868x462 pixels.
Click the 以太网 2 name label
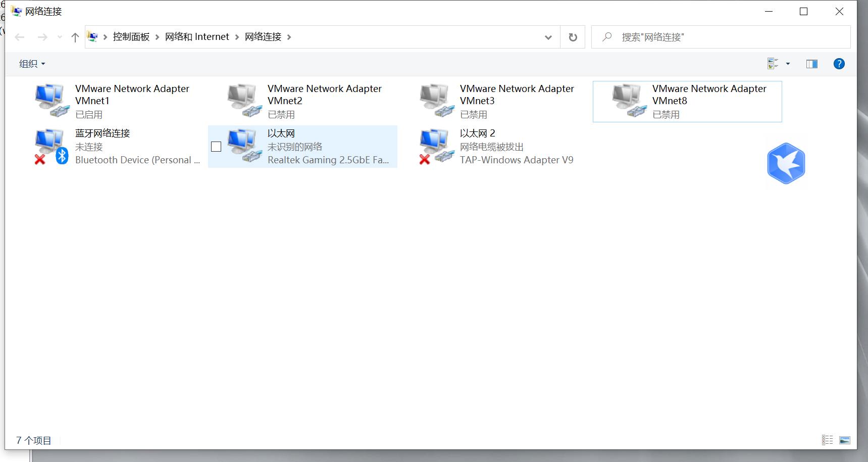[x=478, y=133]
